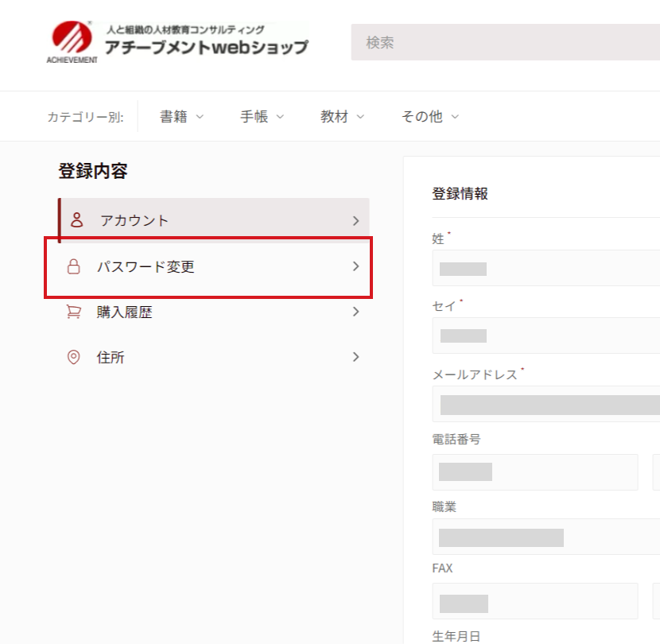
Task: Click the lock icon for パスワード変更
Action: (x=74, y=266)
